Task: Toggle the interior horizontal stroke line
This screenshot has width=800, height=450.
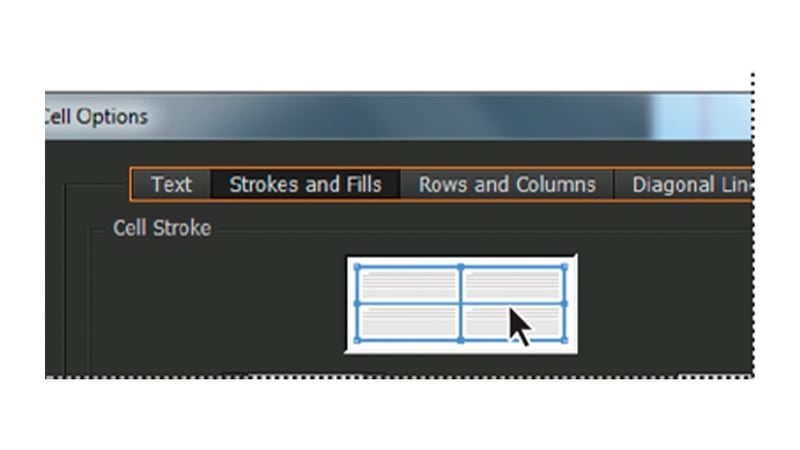Action: point(410,304)
